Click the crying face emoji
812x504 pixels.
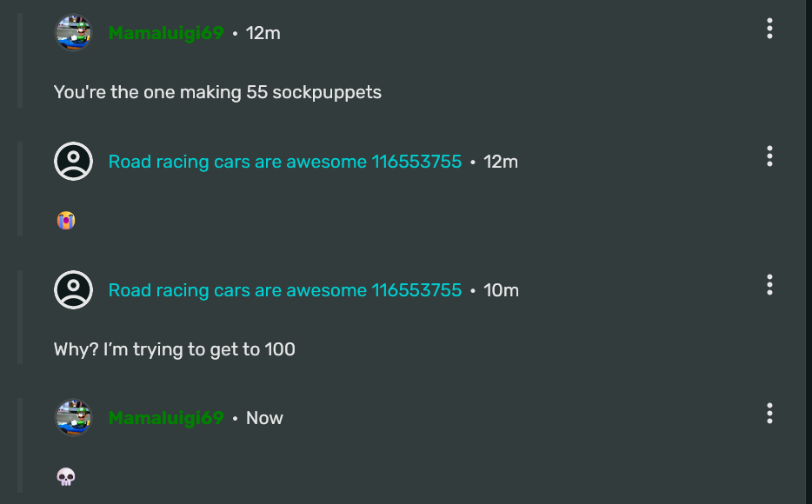coord(66,221)
